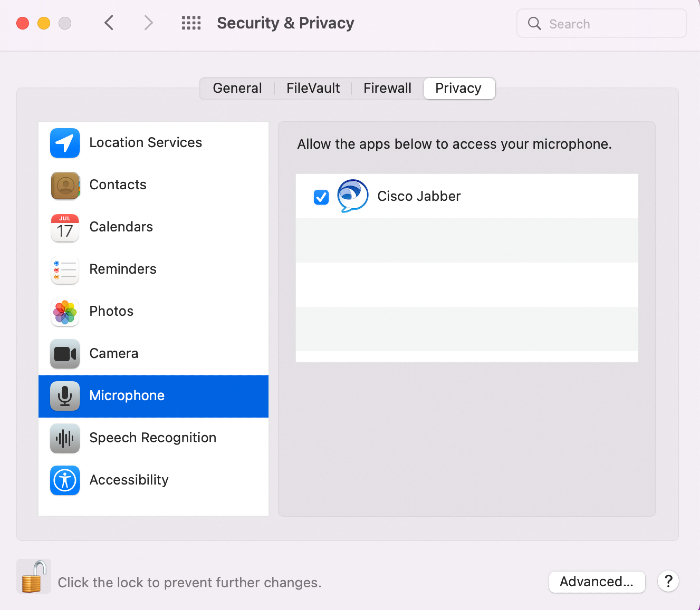Viewport: 700px width, 610px height.
Task: Uncheck Cisco Jabber microphone access
Action: click(x=321, y=197)
